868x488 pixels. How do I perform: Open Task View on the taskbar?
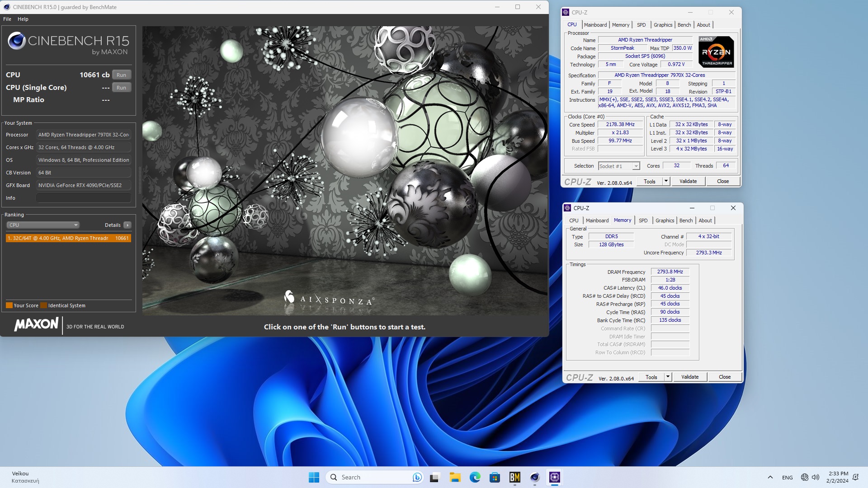[x=435, y=477]
